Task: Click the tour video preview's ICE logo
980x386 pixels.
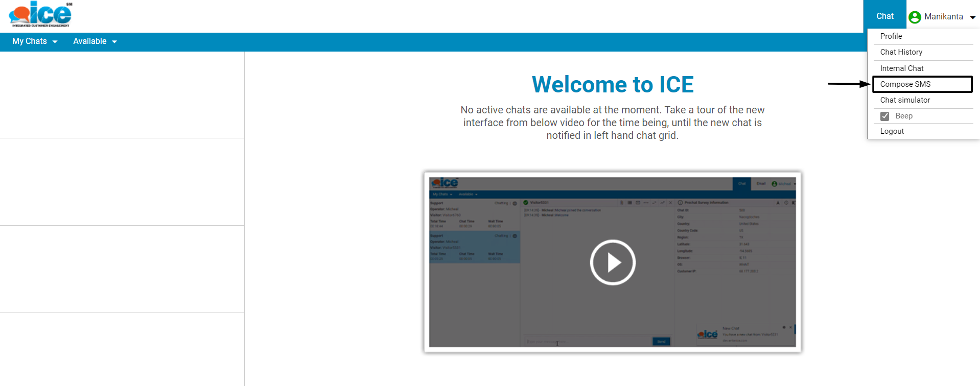Action: click(x=445, y=183)
